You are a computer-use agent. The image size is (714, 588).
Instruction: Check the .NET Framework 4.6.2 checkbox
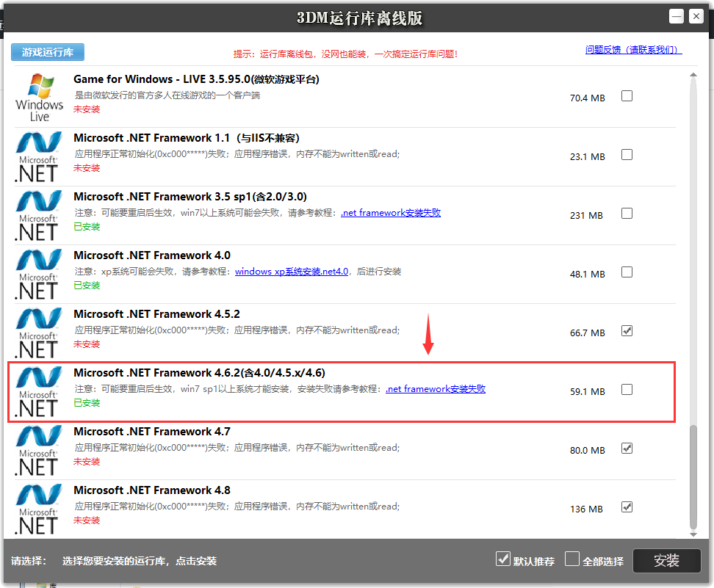[627, 390]
